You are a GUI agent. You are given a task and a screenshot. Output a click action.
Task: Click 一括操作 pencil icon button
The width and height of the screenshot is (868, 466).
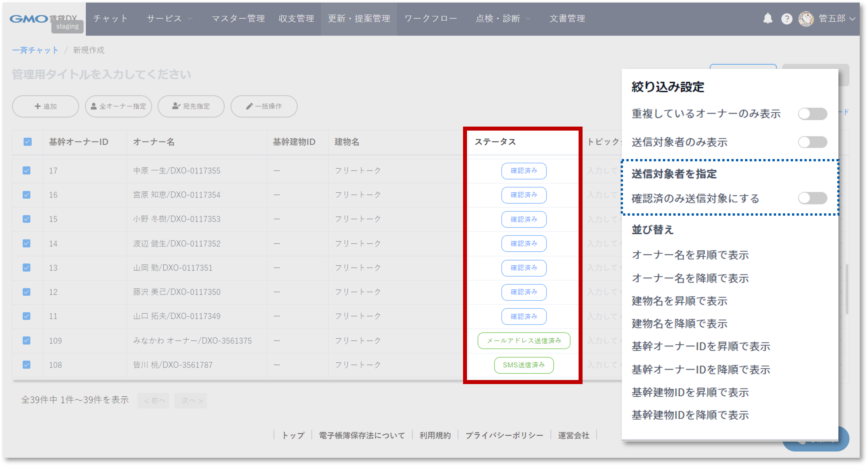point(264,106)
